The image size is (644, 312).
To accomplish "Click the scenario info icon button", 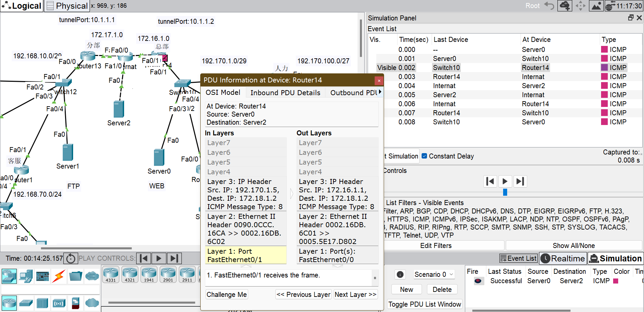I will point(400,274).
